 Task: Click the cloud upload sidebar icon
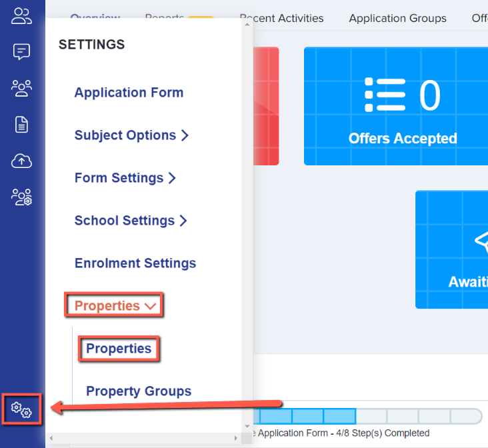pos(22,161)
